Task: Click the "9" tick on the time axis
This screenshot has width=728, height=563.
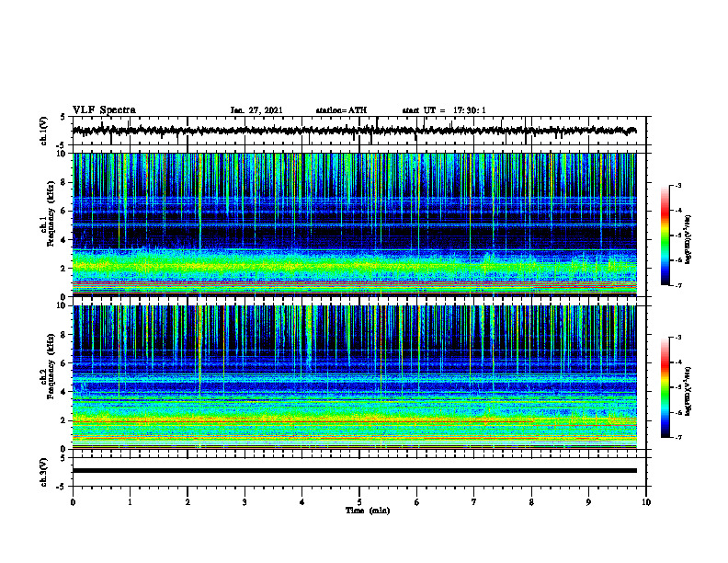Action: pyautogui.click(x=588, y=502)
